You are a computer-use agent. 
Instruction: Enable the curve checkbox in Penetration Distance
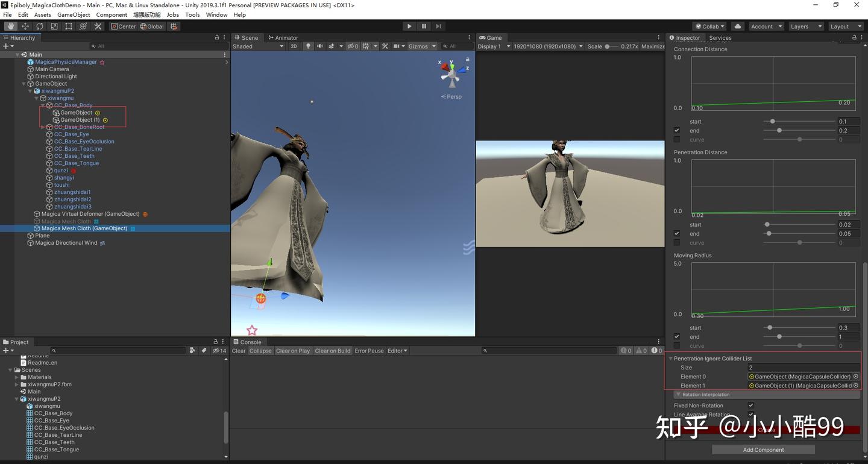(x=676, y=242)
